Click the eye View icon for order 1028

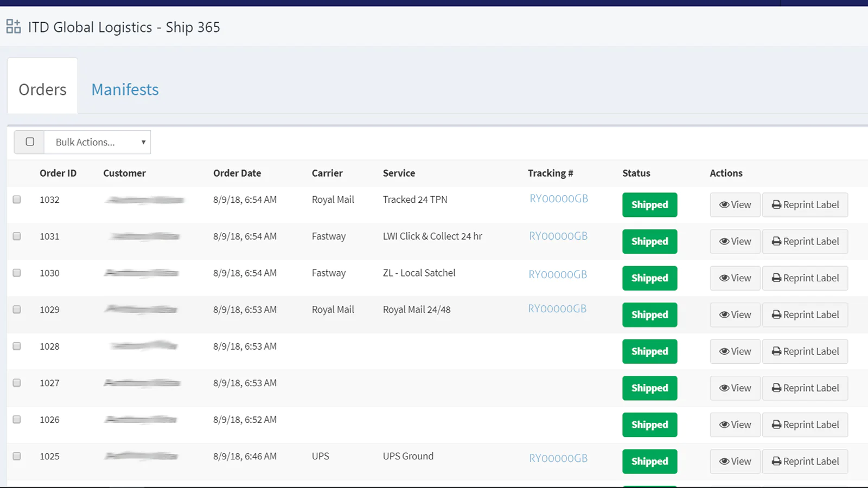click(724, 351)
